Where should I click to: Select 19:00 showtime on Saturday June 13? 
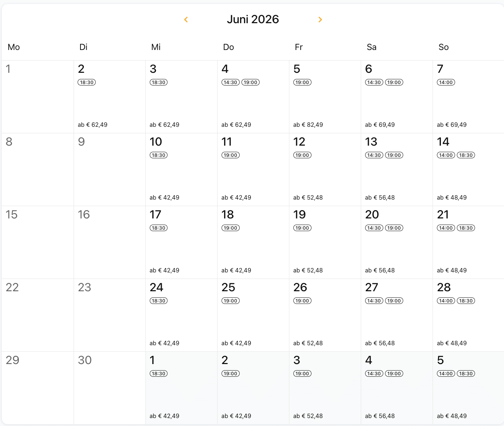(x=394, y=155)
